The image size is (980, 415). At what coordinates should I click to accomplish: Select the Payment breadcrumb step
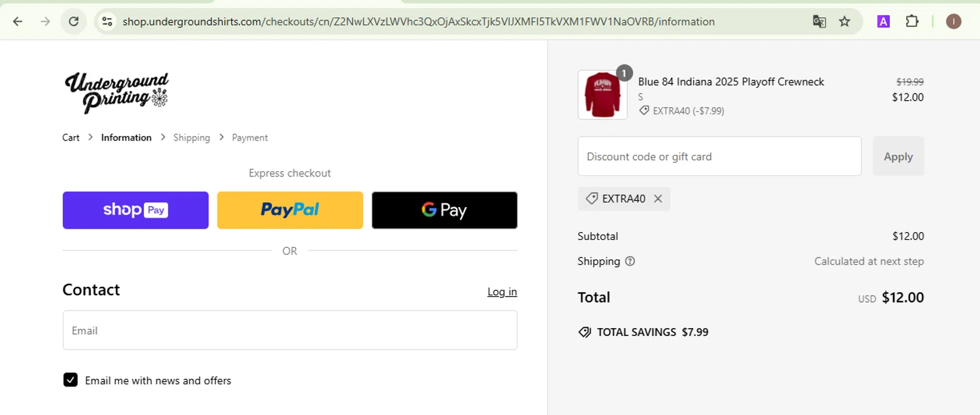(250, 138)
